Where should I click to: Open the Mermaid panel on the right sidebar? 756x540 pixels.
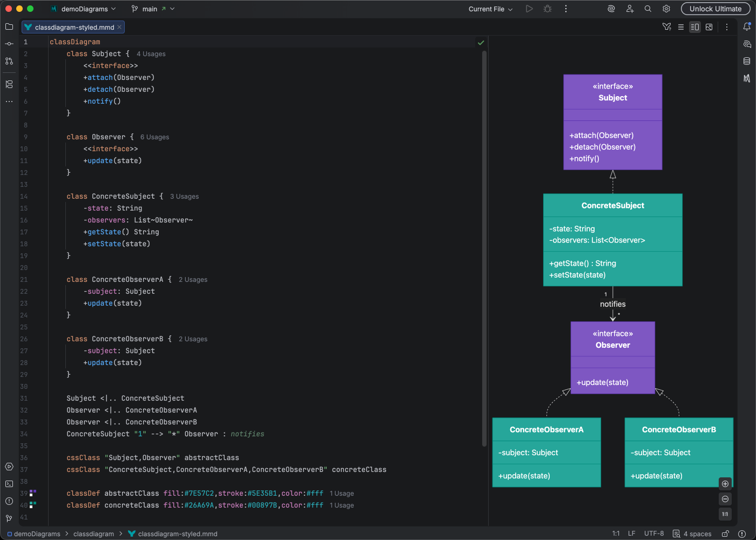747,78
